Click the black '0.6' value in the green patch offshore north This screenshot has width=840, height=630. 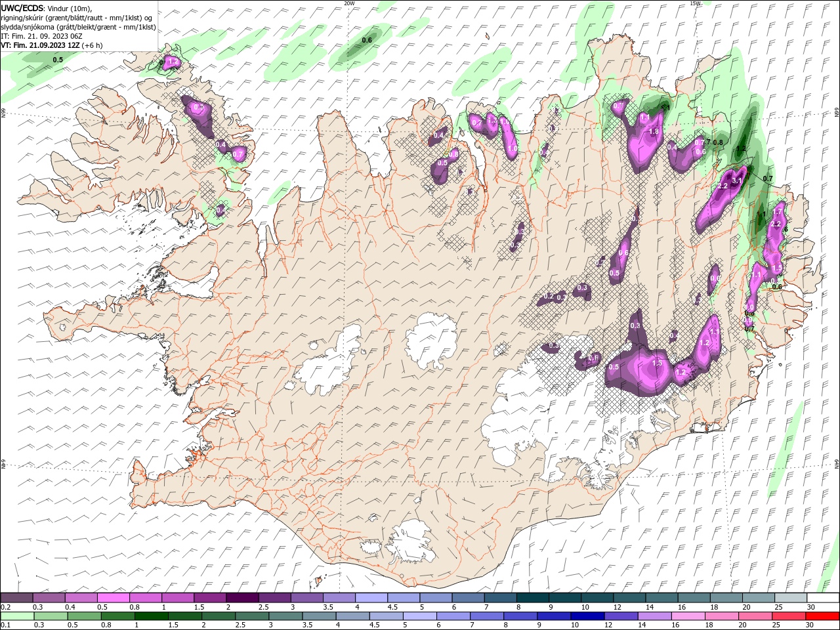tap(367, 41)
